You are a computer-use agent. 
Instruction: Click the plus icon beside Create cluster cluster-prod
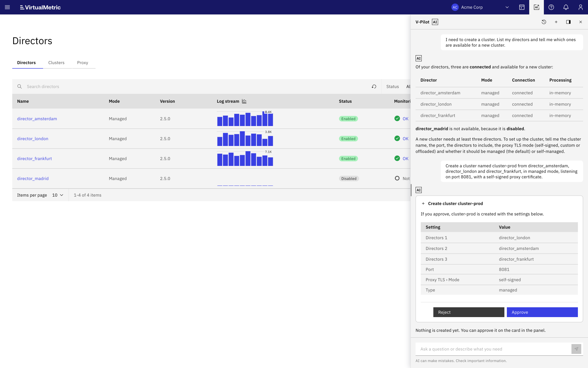(x=423, y=204)
